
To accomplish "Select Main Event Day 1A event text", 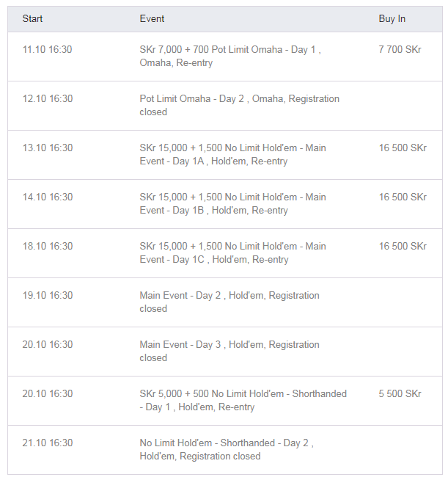I will pos(232,155).
